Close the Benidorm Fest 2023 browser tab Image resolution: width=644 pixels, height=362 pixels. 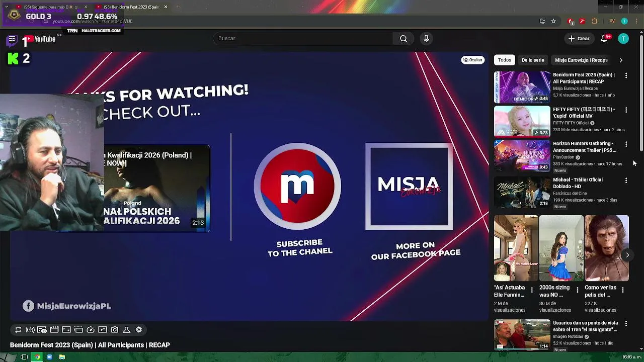pyautogui.click(x=166, y=7)
